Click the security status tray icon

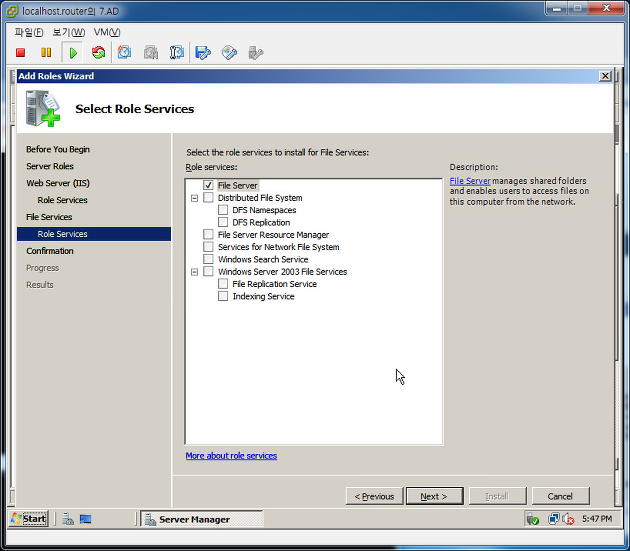pyautogui.click(x=532, y=519)
